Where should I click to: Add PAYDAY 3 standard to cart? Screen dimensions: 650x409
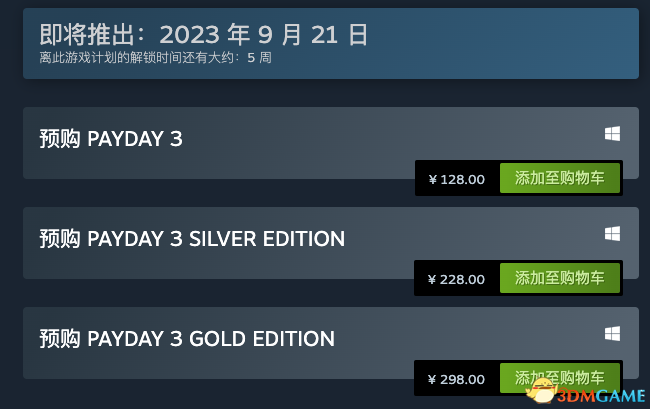pos(559,179)
